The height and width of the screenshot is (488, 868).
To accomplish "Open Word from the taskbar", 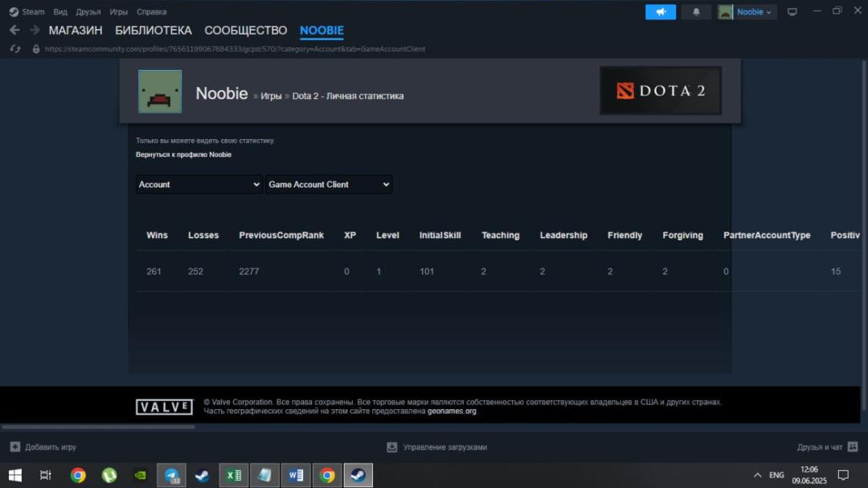I will pyautogui.click(x=296, y=474).
